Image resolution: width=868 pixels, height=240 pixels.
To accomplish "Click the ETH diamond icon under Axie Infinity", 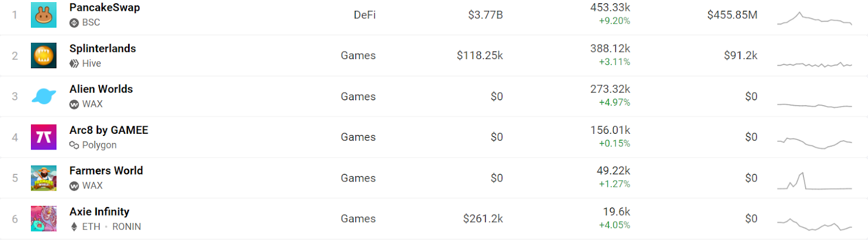I will click(74, 226).
